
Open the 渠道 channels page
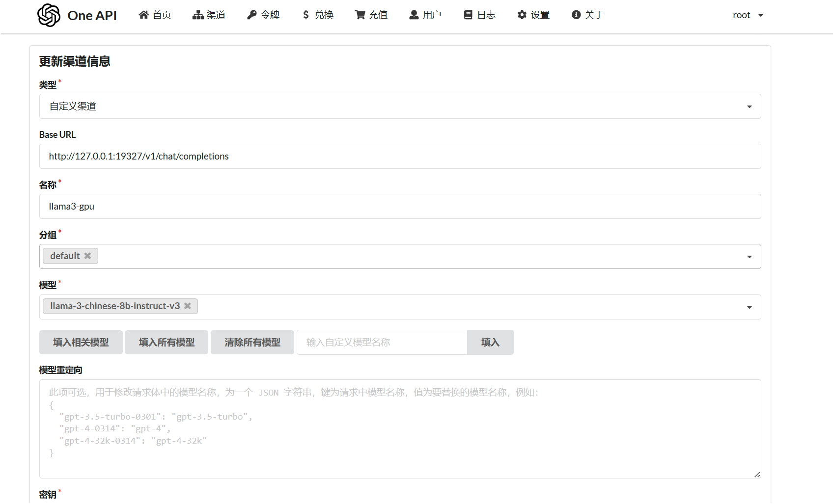tap(209, 15)
